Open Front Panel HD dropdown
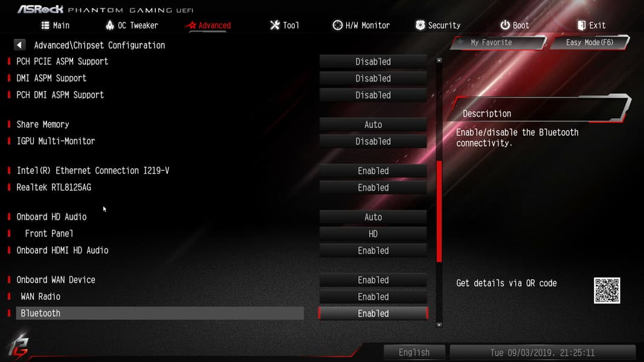Viewport: 644px width, 362px height. (373, 234)
